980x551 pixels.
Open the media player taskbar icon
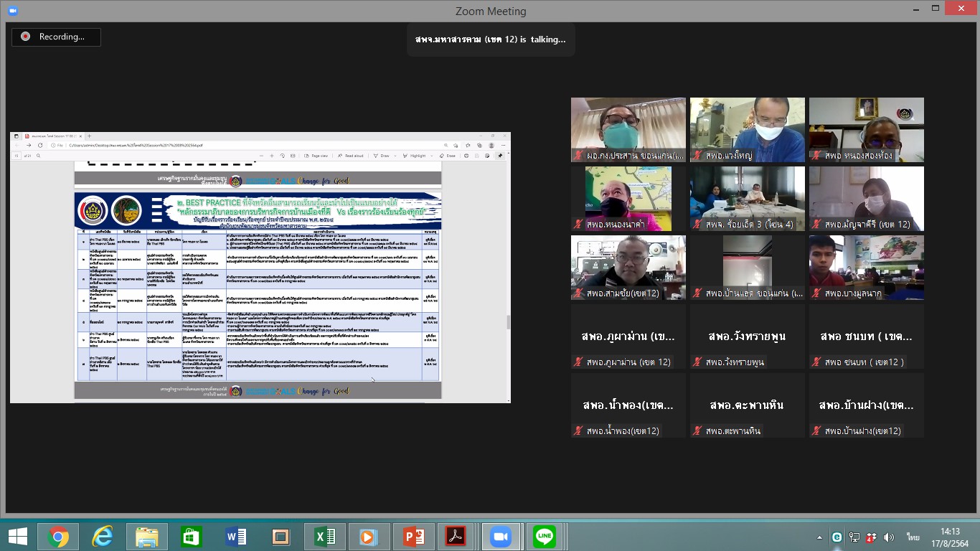[369, 536]
